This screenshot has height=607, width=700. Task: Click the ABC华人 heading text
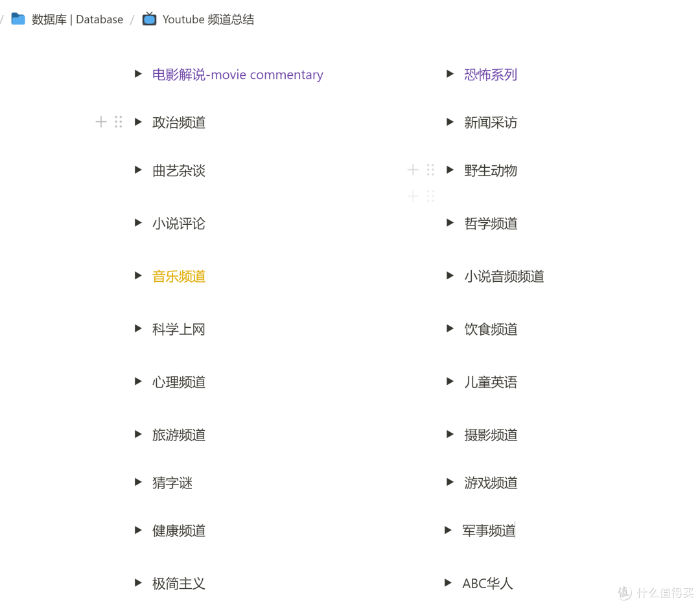point(487,583)
